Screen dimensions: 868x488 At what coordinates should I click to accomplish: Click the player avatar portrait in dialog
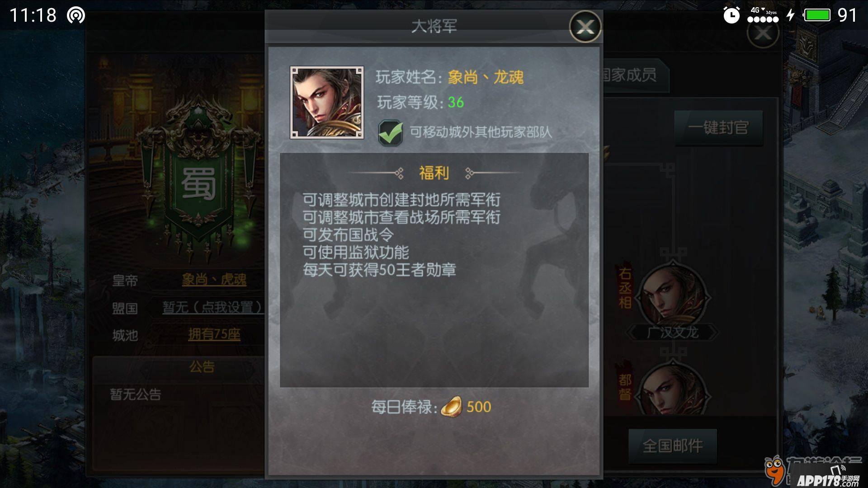coord(326,103)
